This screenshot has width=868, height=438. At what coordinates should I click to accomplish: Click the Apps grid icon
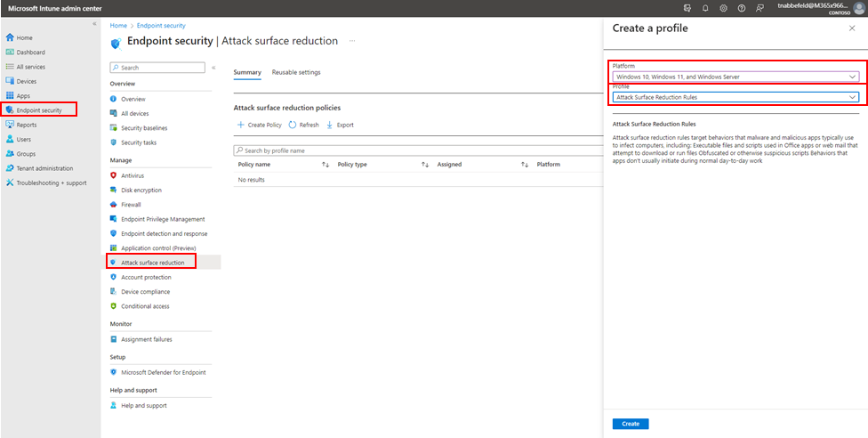pyautogui.click(x=10, y=96)
